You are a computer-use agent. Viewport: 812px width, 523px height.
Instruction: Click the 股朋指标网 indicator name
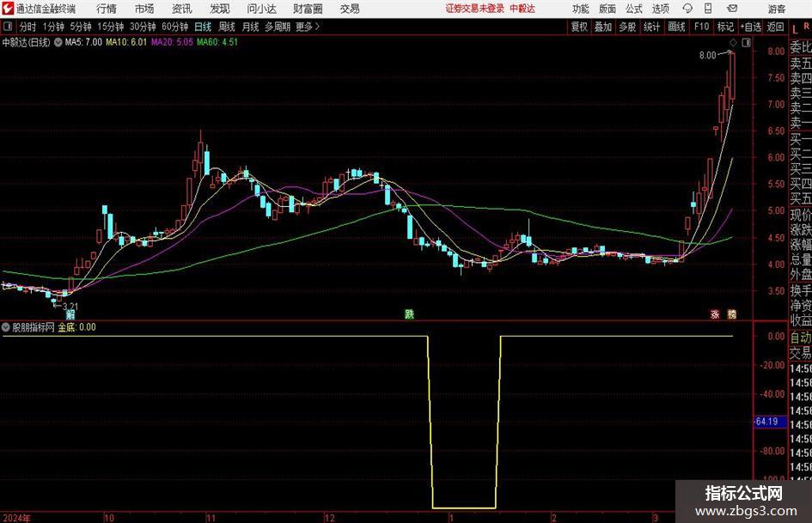34,327
